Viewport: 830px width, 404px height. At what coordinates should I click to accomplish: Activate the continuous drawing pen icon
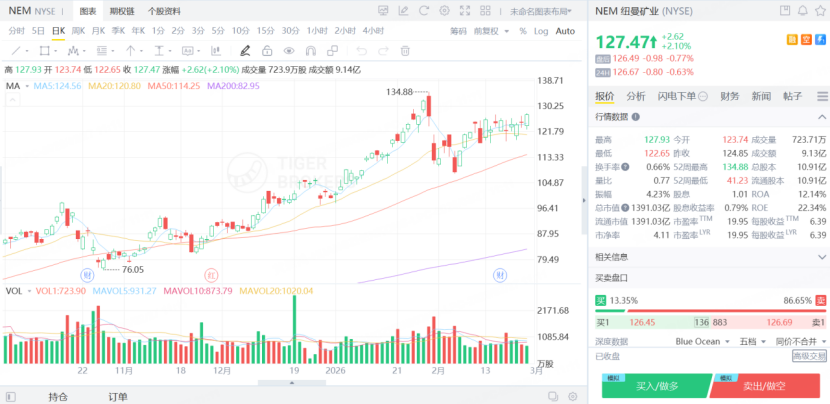[245, 51]
